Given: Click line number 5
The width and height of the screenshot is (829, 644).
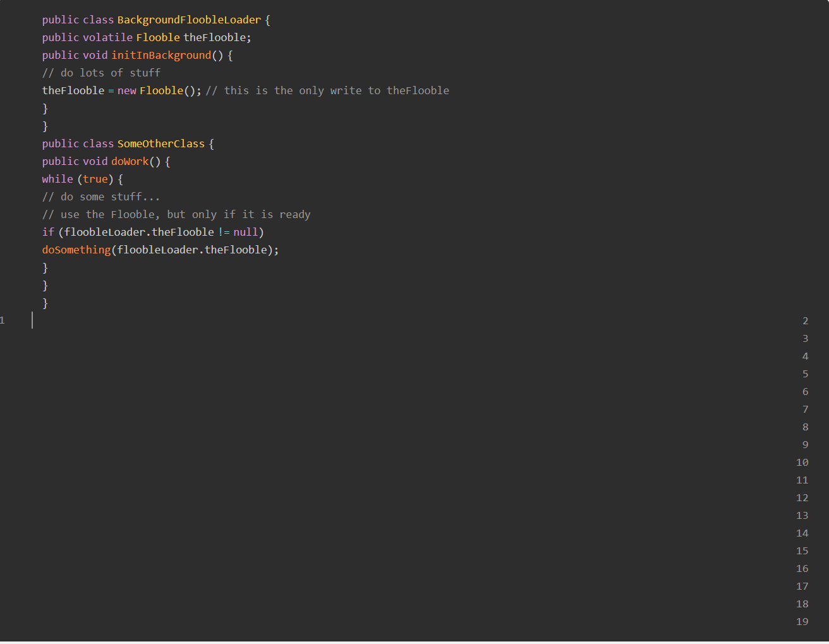Looking at the screenshot, I should (806, 374).
